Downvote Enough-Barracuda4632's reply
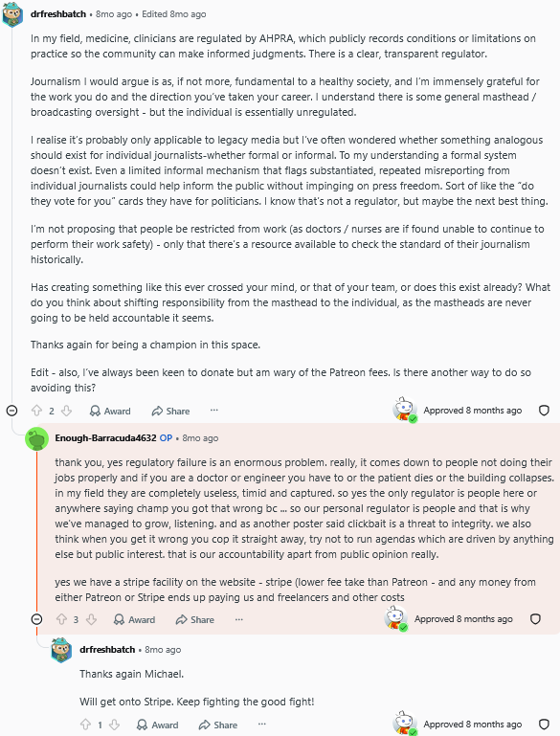 92,619
